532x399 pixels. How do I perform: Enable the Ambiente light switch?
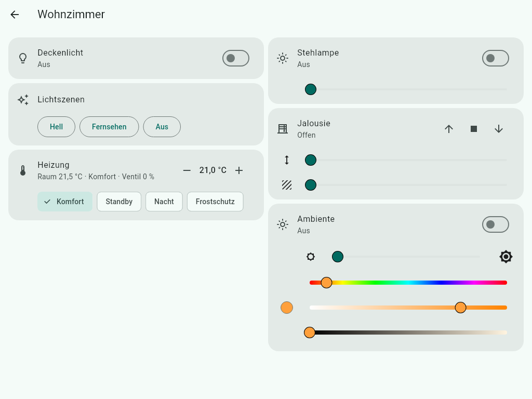point(495,224)
